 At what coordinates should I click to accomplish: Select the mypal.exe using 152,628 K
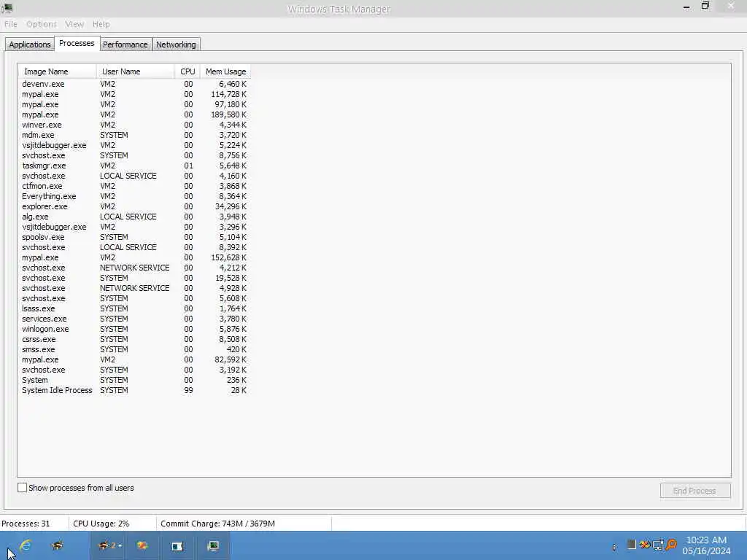pos(134,257)
